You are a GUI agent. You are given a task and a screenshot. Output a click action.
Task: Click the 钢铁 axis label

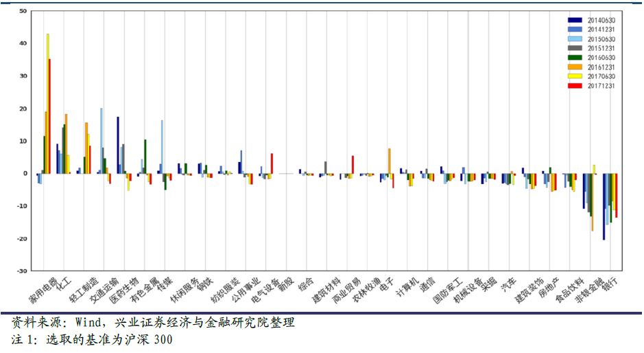206,284
